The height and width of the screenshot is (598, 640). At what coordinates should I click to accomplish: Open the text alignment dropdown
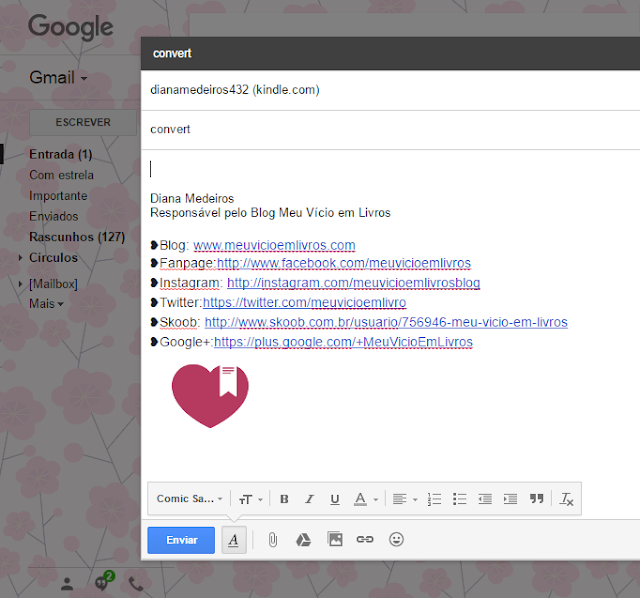[x=404, y=499]
